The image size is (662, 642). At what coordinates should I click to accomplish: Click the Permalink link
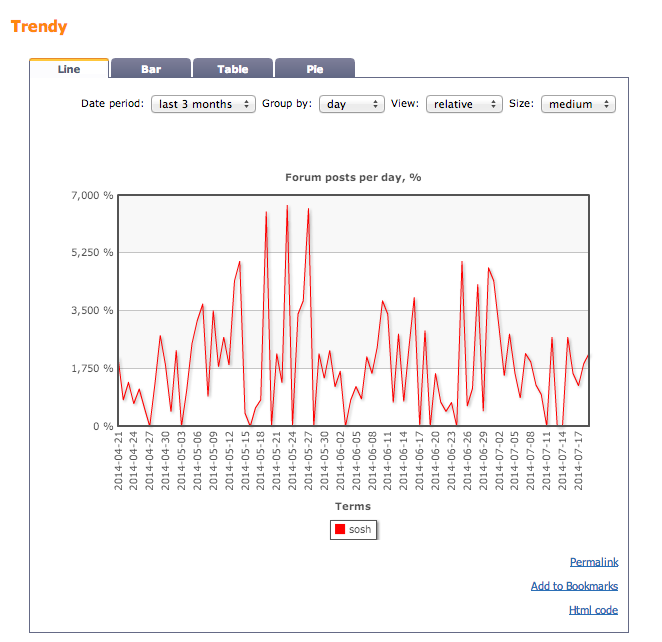tap(593, 562)
